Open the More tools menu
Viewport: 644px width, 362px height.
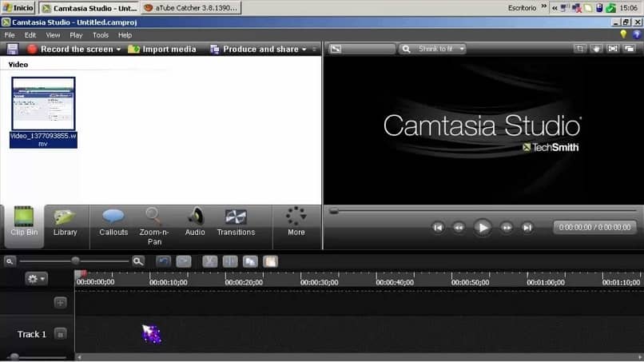(296, 222)
